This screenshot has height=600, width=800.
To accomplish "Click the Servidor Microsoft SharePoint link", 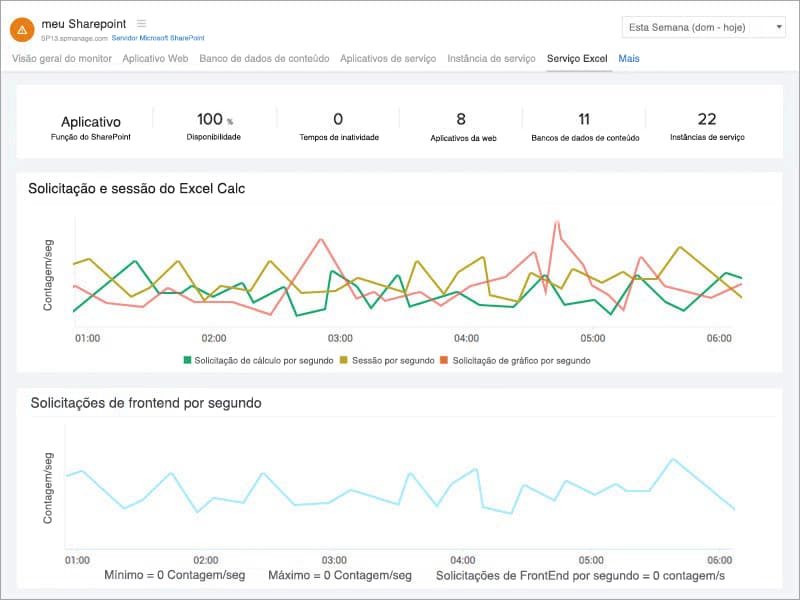I will pyautogui.click(x=157, y=36).
